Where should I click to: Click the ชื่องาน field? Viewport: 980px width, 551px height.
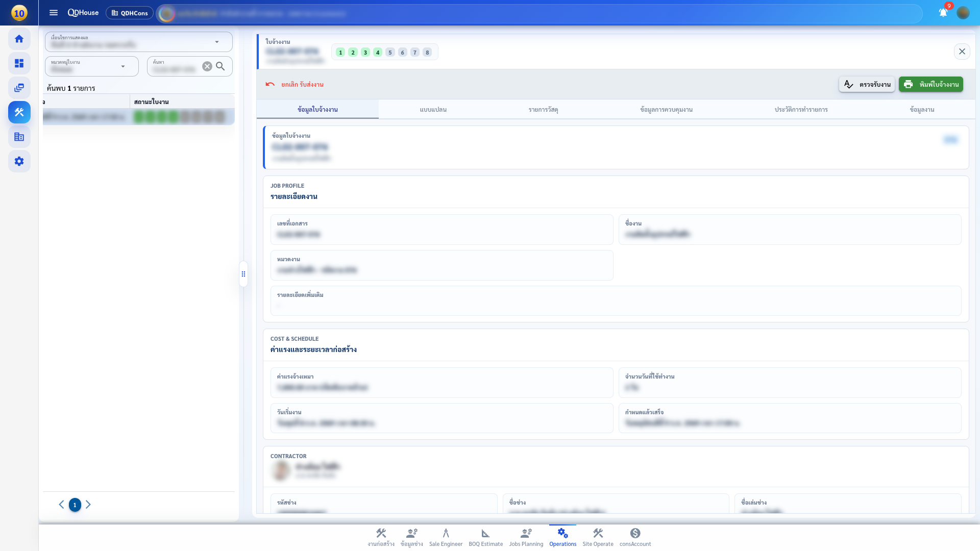pyautogui.click(x=790, y=230)
